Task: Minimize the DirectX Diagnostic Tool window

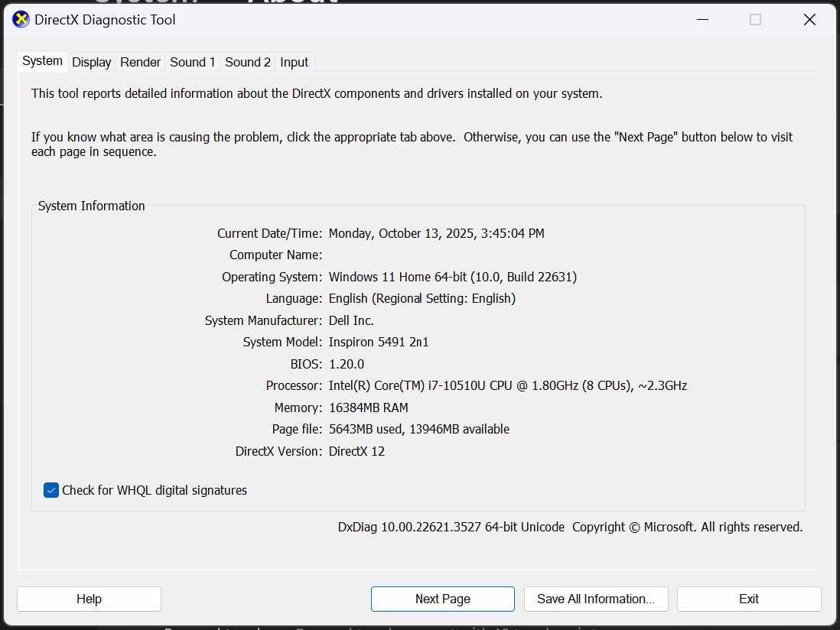Action: [x=702, y=20]
